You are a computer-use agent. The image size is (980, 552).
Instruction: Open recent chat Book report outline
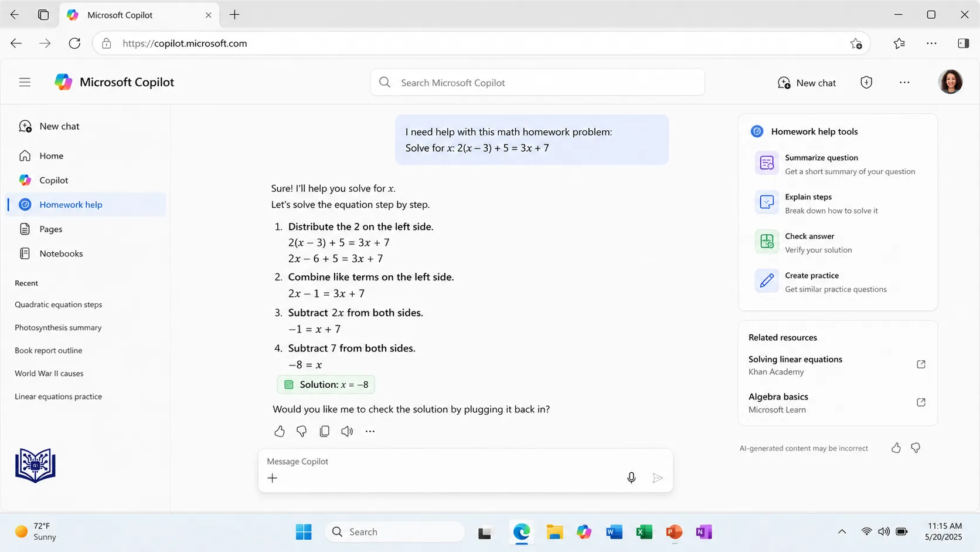[x=49, y=350]
